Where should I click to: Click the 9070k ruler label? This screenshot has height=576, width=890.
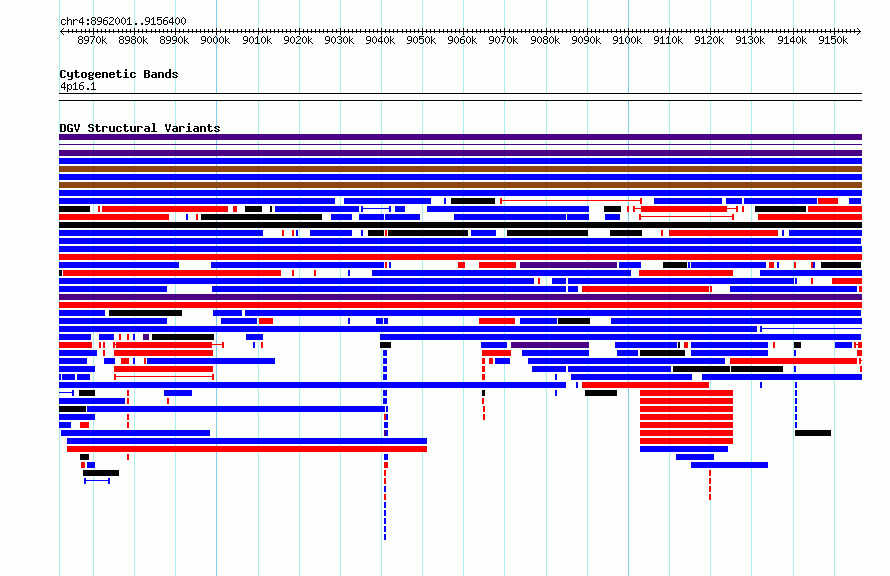pos(503,40)
